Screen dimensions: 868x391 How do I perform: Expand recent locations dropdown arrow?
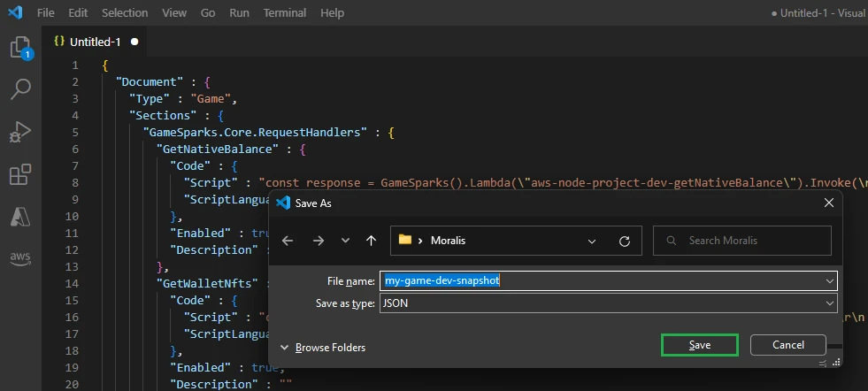coord(345,241)
